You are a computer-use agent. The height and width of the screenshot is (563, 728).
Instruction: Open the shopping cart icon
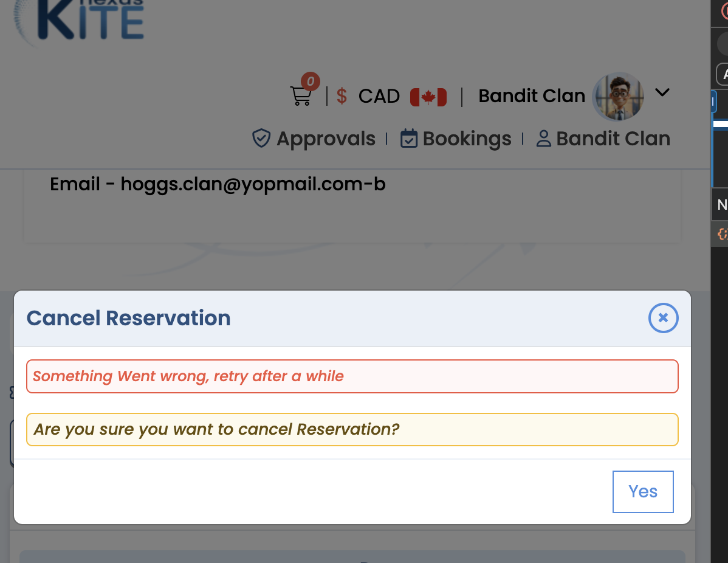pos(300,95)
